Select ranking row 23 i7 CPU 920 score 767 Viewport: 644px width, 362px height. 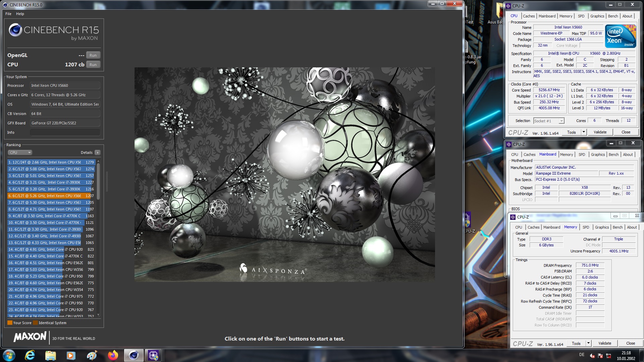(x=51, y=310)
